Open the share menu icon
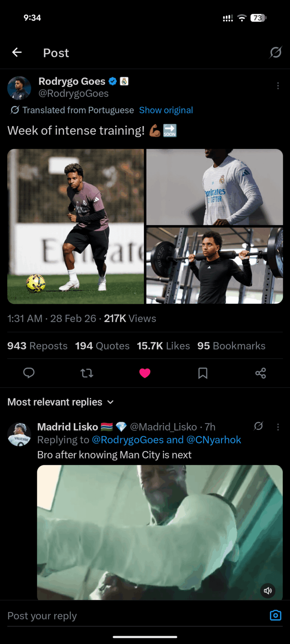Viewport: 290px width, 644px height. [x=261, y=373]
